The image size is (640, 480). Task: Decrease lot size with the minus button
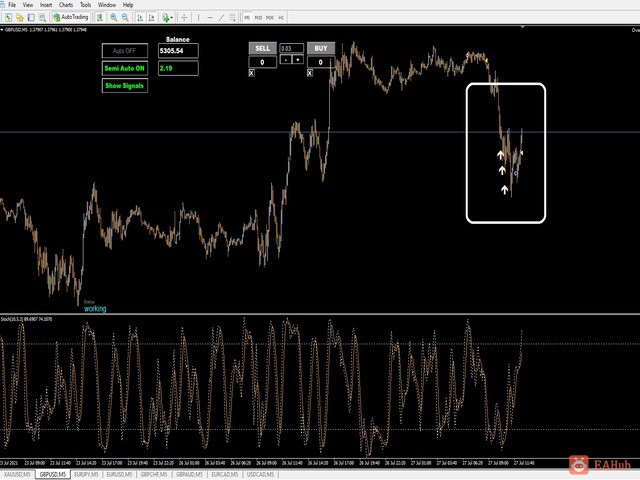pos(286,60)
